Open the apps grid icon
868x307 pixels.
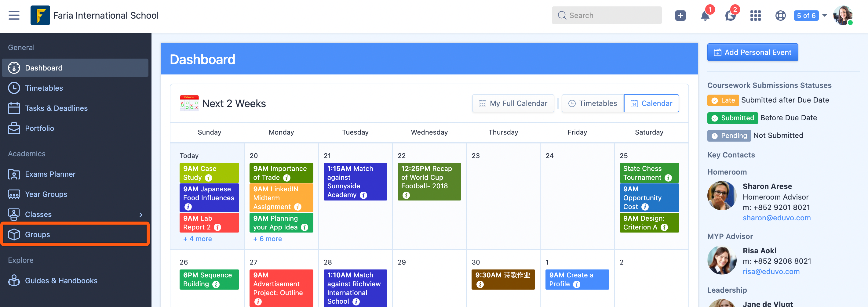click(x=756, y=16)
